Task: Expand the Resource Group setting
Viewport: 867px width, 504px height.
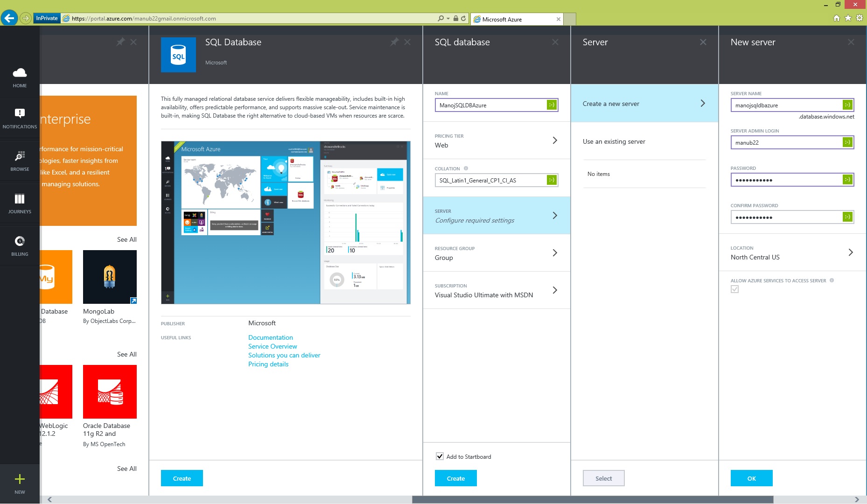Action: tap(496, 253)
